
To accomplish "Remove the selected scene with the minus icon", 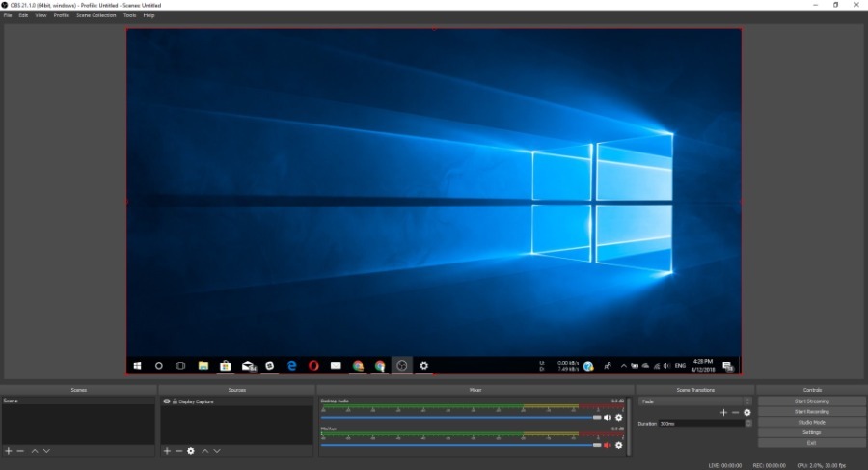I will pyautogui.click(x=20, y=451).
